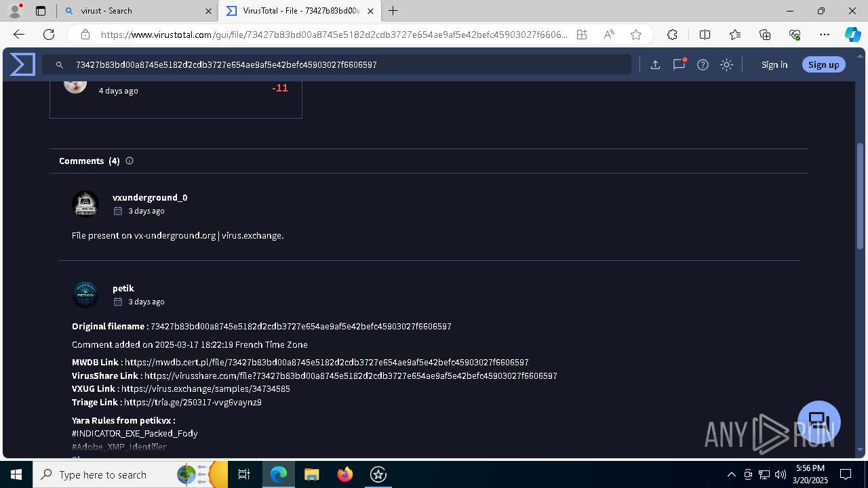Screen dimensions: 868x488
Task: Reload the page with Refresh icon
Action: tap(49, 35)
